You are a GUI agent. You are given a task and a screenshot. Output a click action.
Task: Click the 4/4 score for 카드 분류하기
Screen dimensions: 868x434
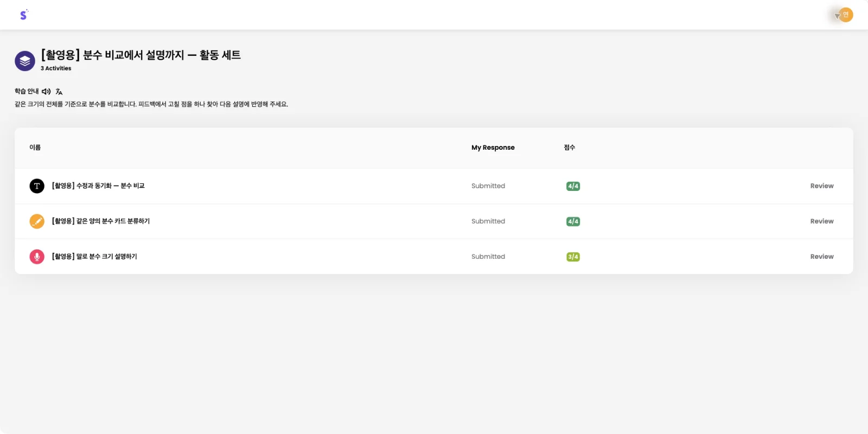573,221
